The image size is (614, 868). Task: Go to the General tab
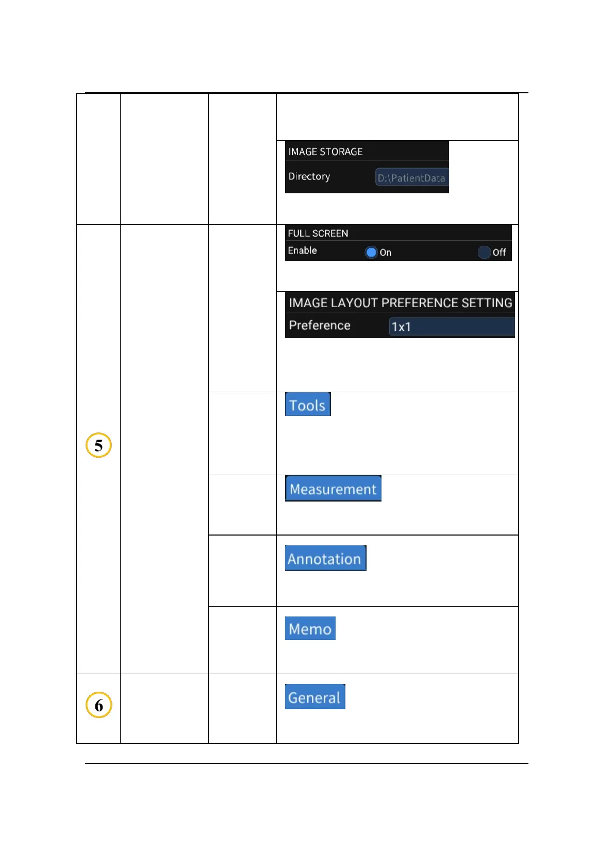tap(315, 697)
